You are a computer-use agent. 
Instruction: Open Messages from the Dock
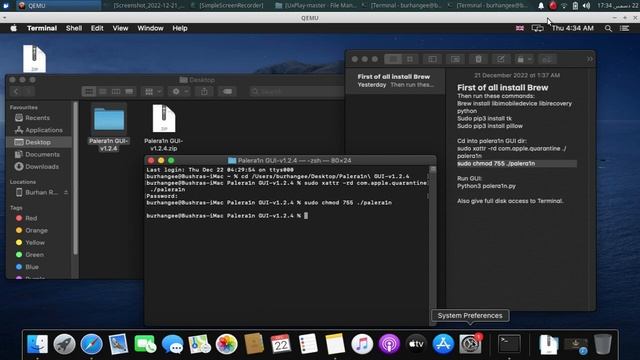tap(172, 344)
